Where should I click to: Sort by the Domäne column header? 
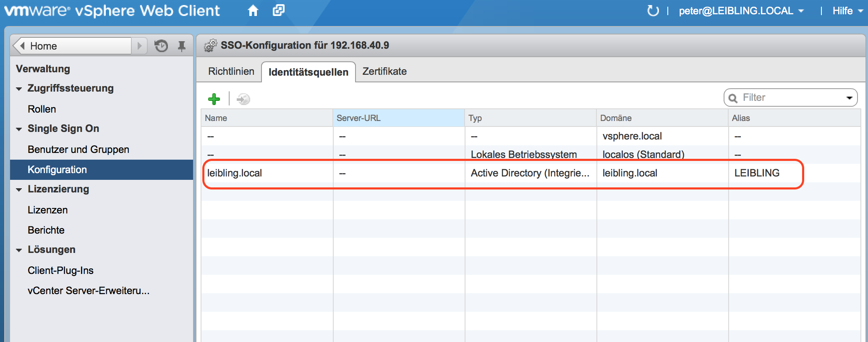(x=662, y=118)
